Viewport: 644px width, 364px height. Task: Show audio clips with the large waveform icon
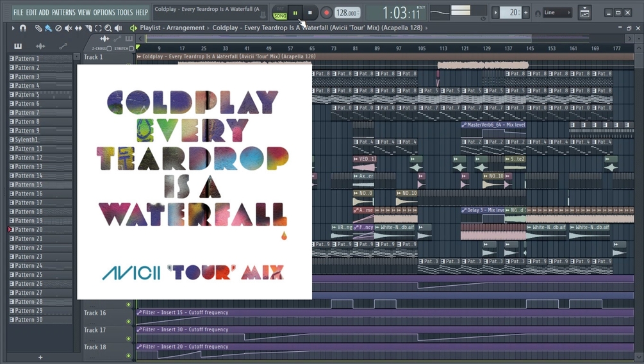[40, 46]
